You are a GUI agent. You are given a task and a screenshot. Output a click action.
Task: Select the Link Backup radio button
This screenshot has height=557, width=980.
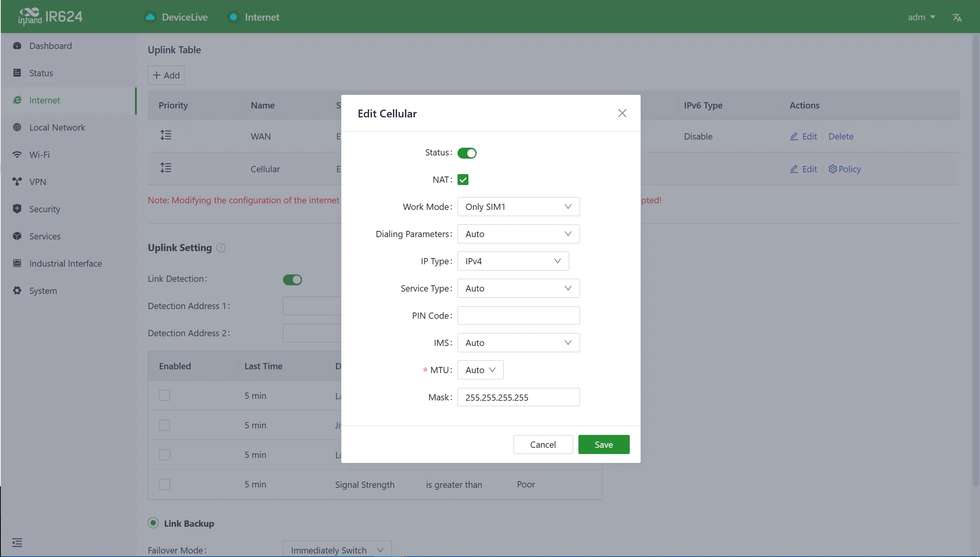[x=153, y=523]
